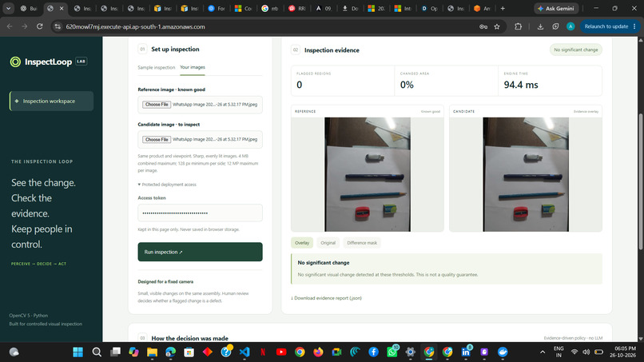644x362 pixels.
Task: Open Microsoft Store from the taskbar
Action: 189,352
